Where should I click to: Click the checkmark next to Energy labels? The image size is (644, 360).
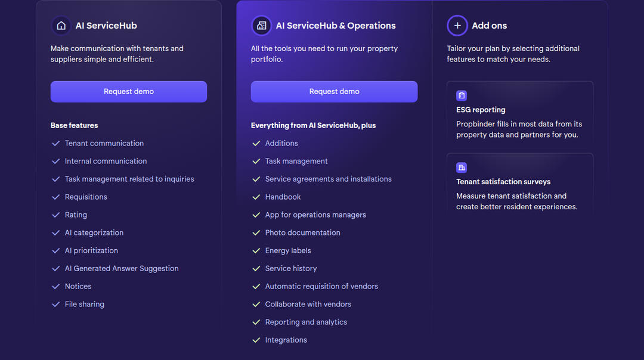click(256, 250)
